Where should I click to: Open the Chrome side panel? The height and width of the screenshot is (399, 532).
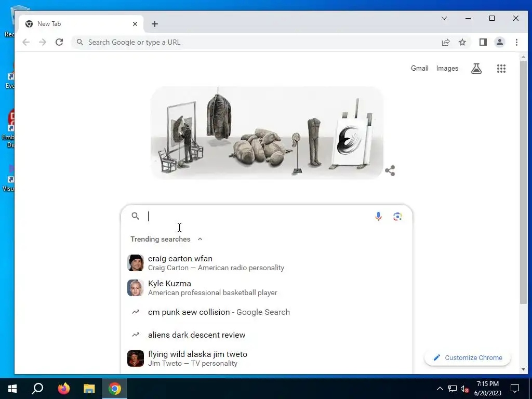[483, 42]
